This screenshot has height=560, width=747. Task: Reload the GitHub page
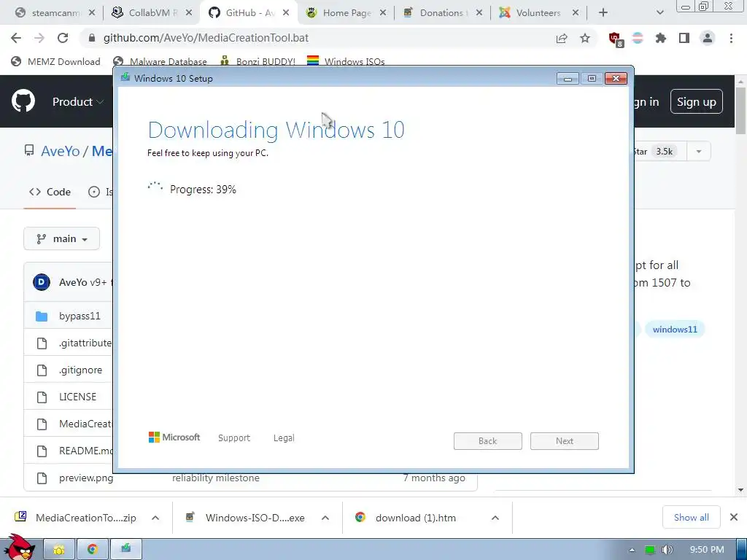pyautogui.click(x=63, y=38)
